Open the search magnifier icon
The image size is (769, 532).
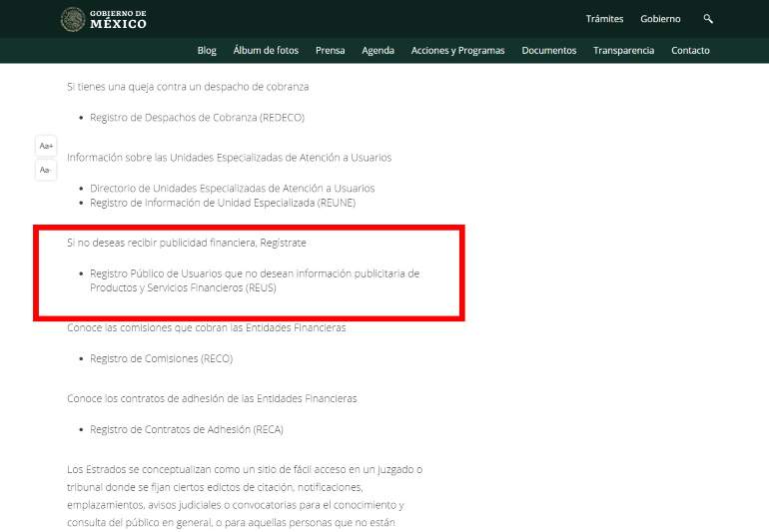(x=708, y=19)
